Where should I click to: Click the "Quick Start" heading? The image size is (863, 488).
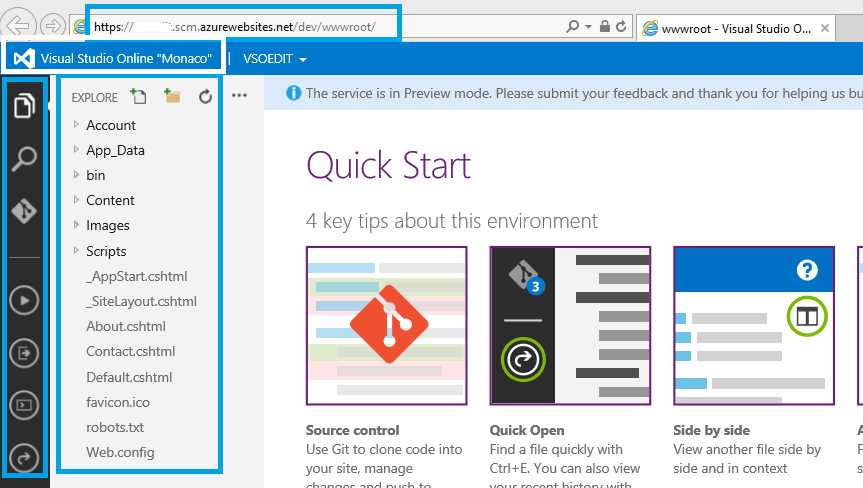tap(389, 165)
